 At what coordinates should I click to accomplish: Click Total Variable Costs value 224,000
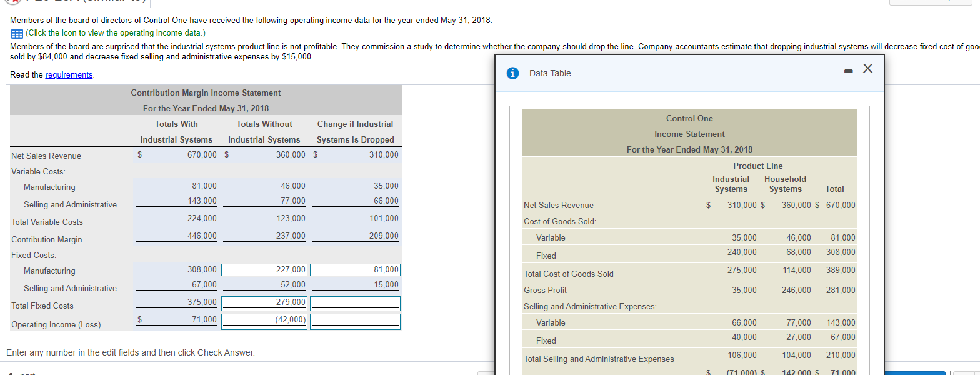[x=202, y=218]
